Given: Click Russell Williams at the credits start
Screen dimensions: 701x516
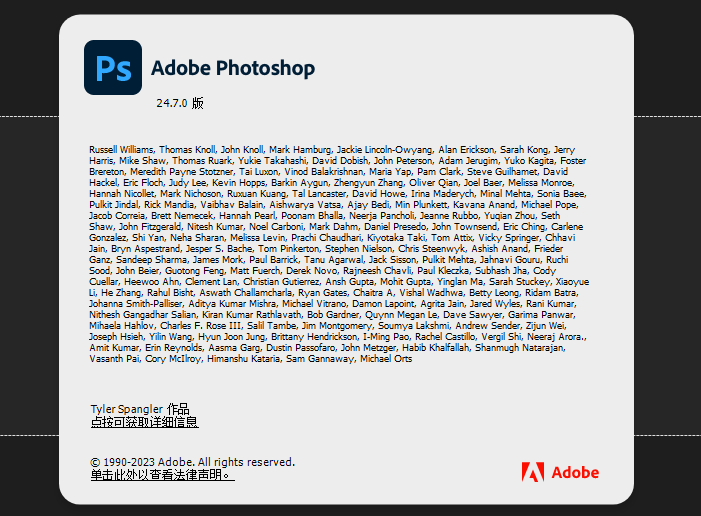Looking at the screenshot, I should point(122,149).
